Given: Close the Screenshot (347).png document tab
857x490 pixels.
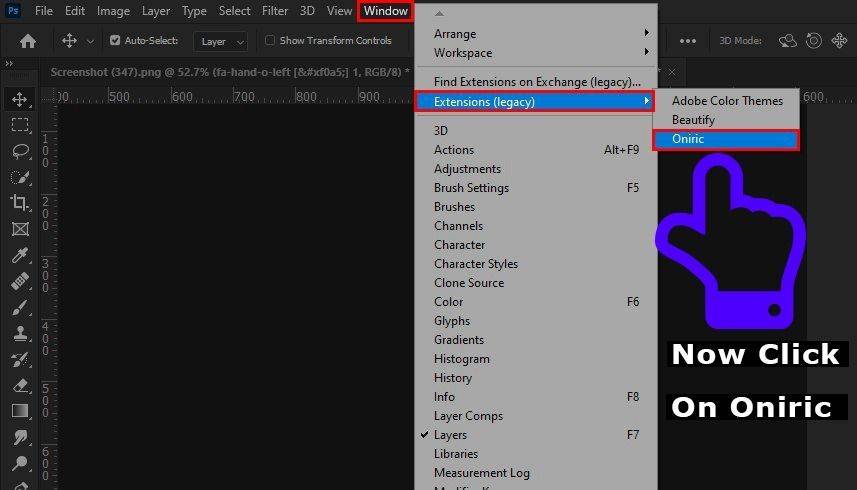Looking at the screenshot, I should 672,72.
